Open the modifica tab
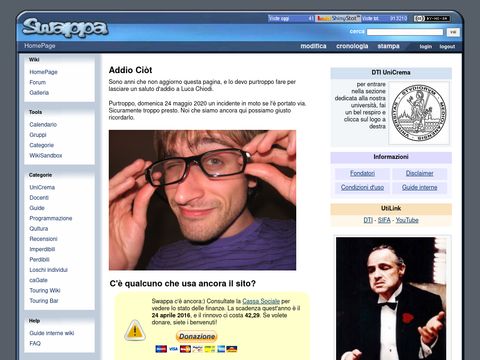The image size is (480, 360). [313, 46]
